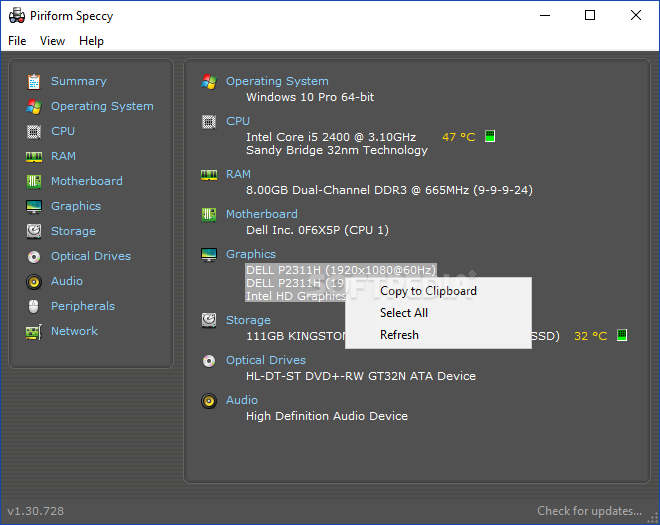The width and height of the screenshot is (660, 525).
Task: Click Check for updates link
Action: [x=589, y=511]
